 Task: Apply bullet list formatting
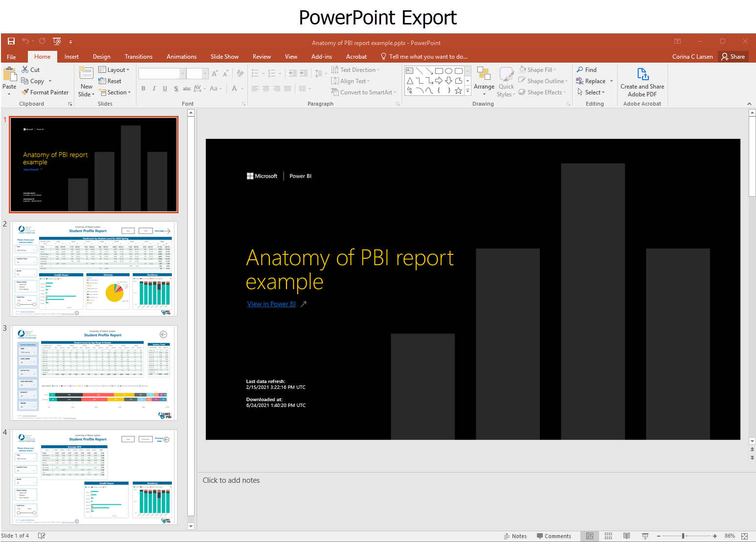tap(255, 73)
